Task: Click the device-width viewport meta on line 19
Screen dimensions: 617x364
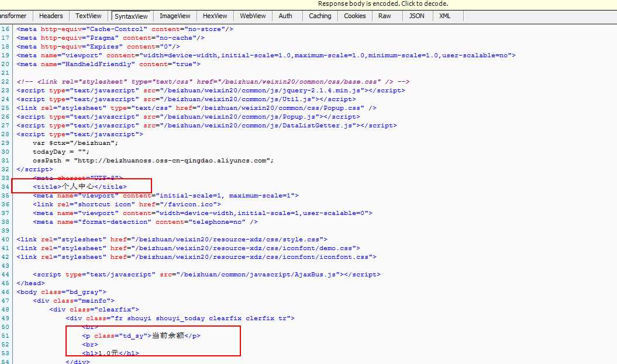Action: pyautogui.click(x=266, y=56)
